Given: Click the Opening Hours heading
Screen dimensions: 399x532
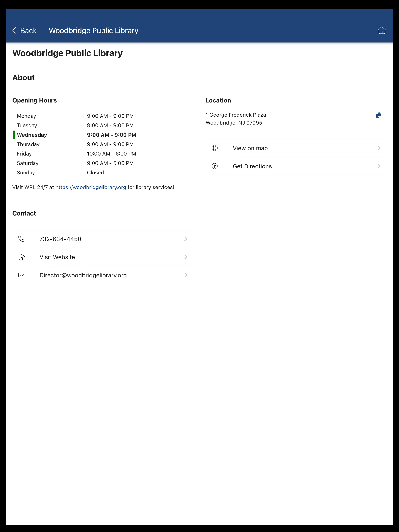Looking at the screenshot, I should (35, 100).
